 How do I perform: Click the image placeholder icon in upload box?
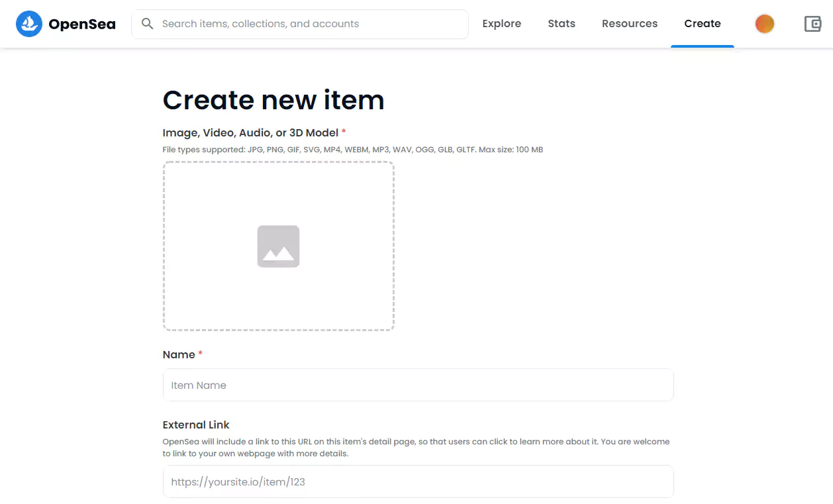278,246
